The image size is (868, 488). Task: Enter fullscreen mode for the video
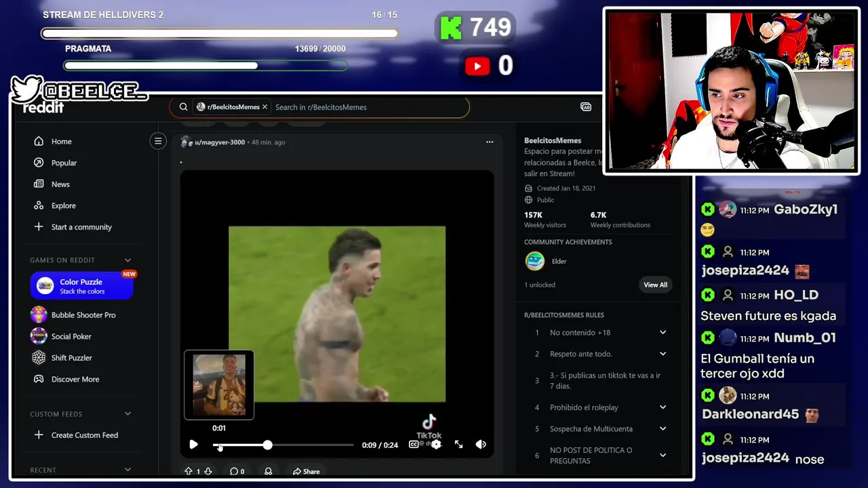coord(459,445)
